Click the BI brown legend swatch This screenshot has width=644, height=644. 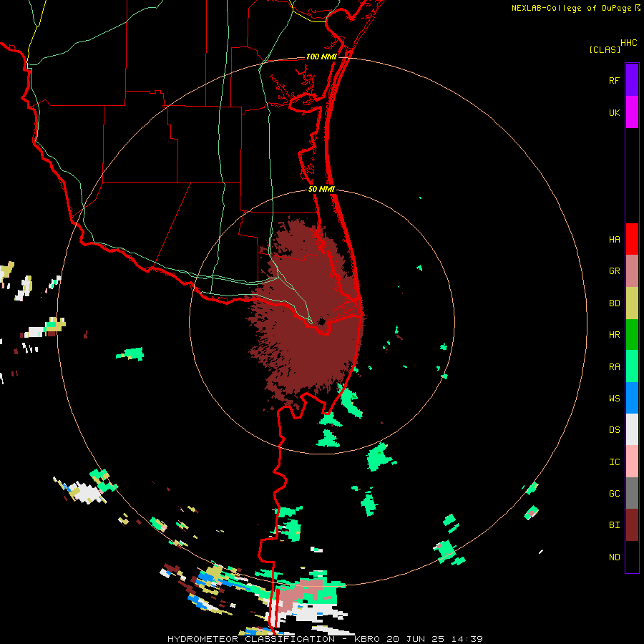632,525
